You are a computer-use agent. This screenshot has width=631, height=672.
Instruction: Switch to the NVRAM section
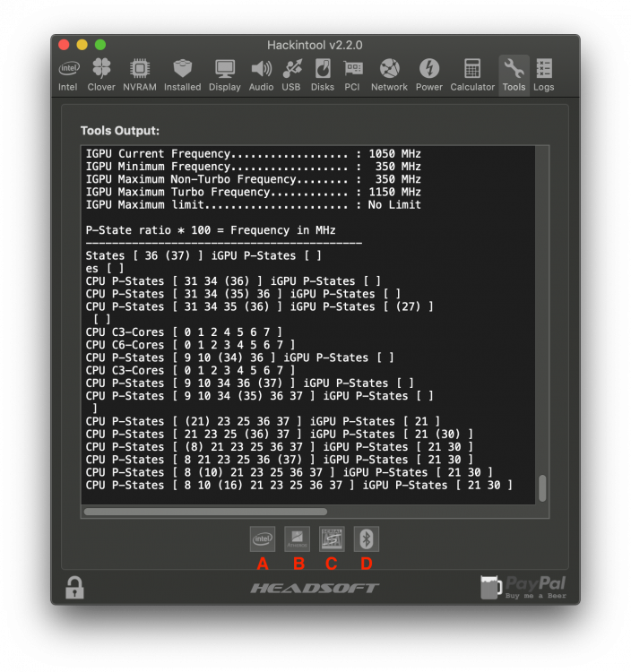(x=140, y=75)
